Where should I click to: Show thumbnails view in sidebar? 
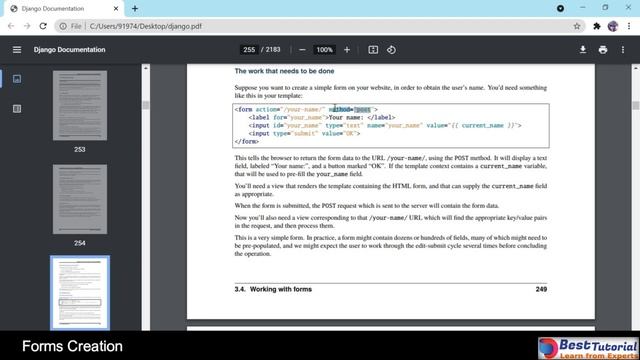pyautogui.click(x=17, y=79)
